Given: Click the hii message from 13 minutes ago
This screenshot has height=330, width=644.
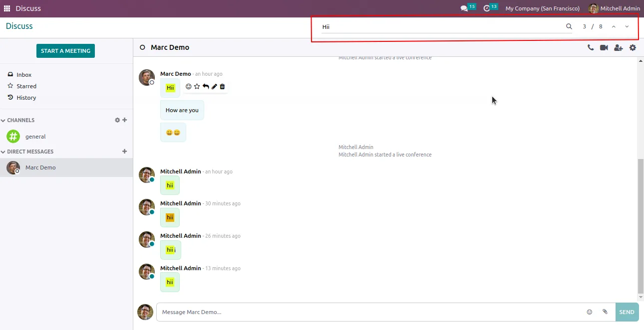Looking at the screenshot, I should tap(170, 282).
